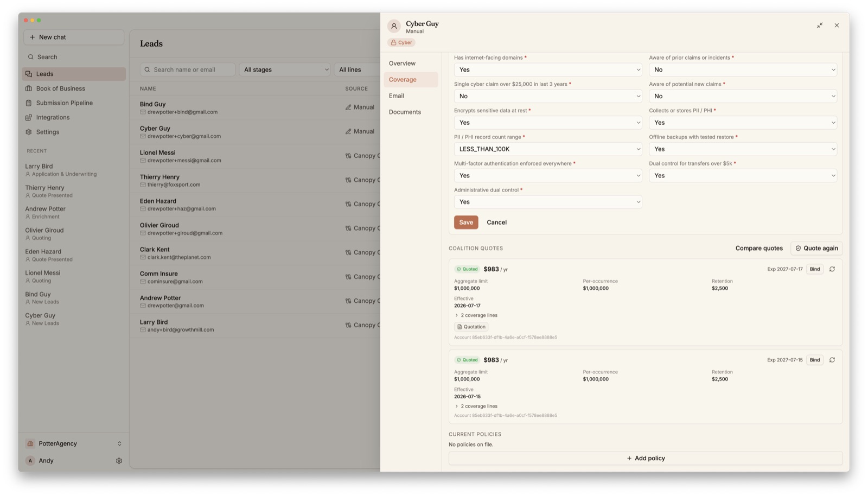The height and width of the screenshot is (496, 868).
Task: Open Single cyber claim over $25,000 dropdown
Action: point(548,96)
